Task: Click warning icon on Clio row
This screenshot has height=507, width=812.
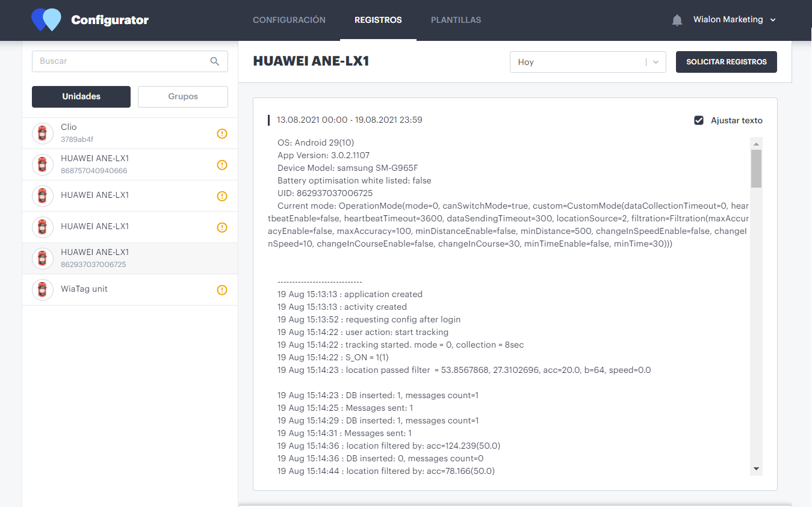Action: coord(222,134)
